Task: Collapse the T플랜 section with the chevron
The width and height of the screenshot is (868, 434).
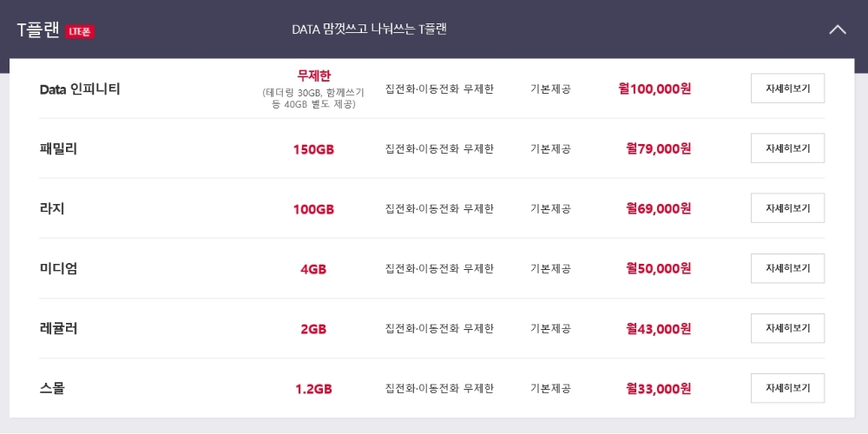Action: pyautogui.click(x=838, y=30)
